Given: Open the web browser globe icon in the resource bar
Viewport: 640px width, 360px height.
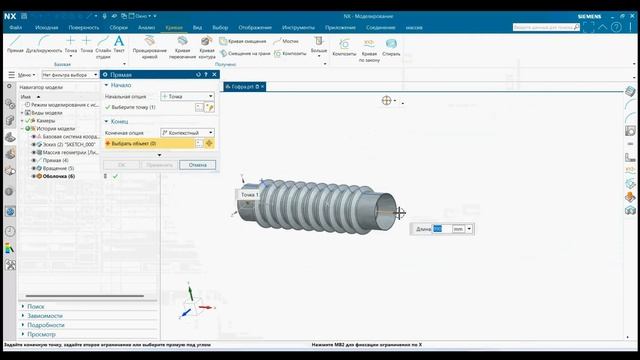Looking at the screenshot, I should pos(10,211).
